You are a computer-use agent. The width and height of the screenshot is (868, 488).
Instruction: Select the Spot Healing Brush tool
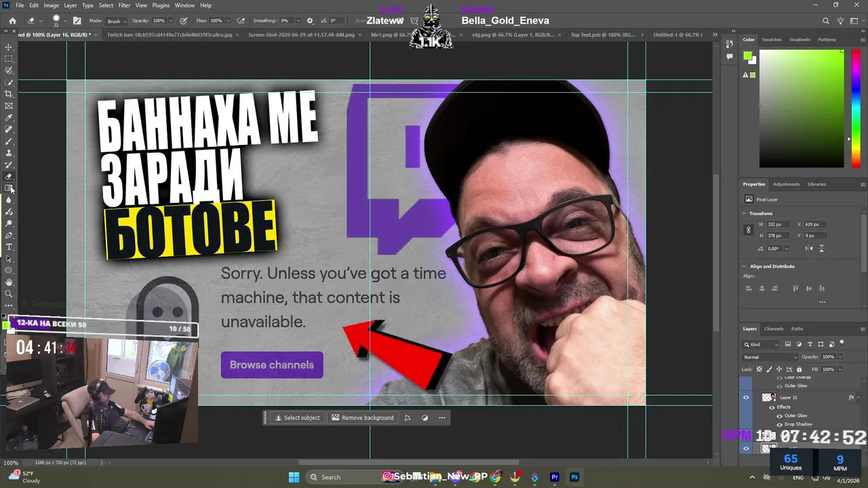click(x=9, y=129)
